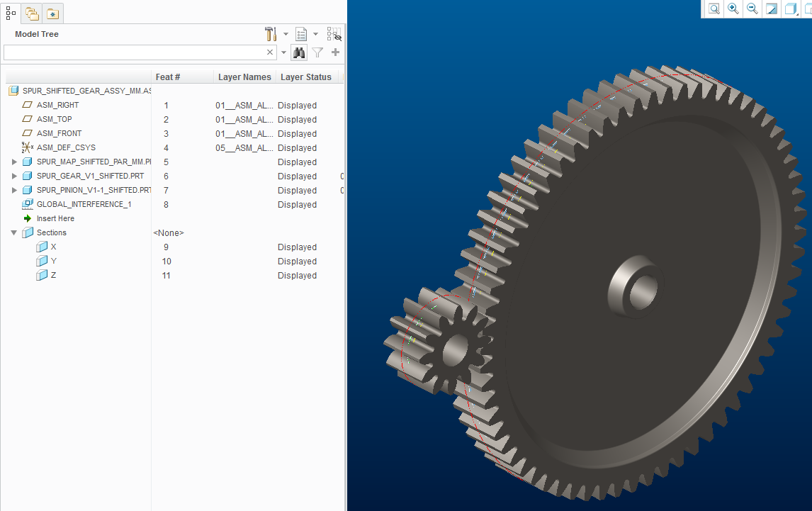This screenshot has height=511, width=812.
Task: Clear the search field with the X
Action: 270,52
